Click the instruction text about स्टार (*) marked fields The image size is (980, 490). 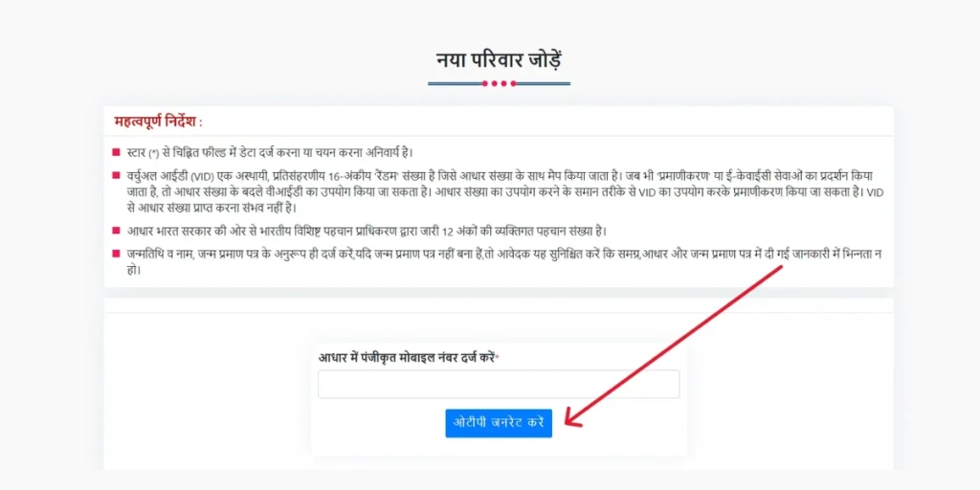pyautogui.click(x=270, y=152)
